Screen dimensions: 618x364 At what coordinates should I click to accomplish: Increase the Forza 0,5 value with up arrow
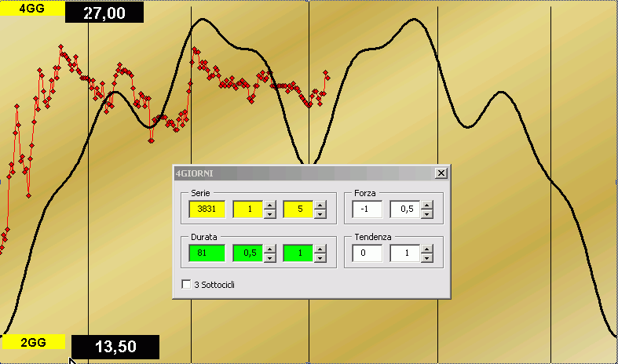pos(427,205)
